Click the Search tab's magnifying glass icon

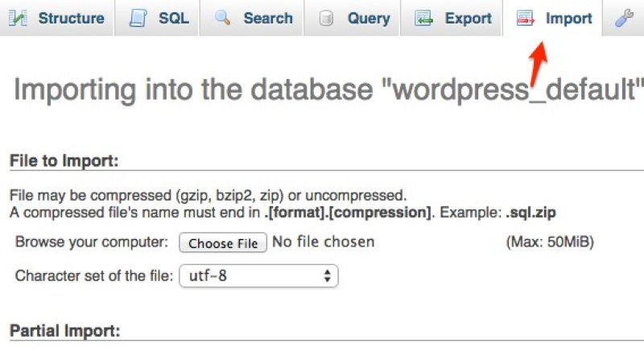[x=223, y=18]
